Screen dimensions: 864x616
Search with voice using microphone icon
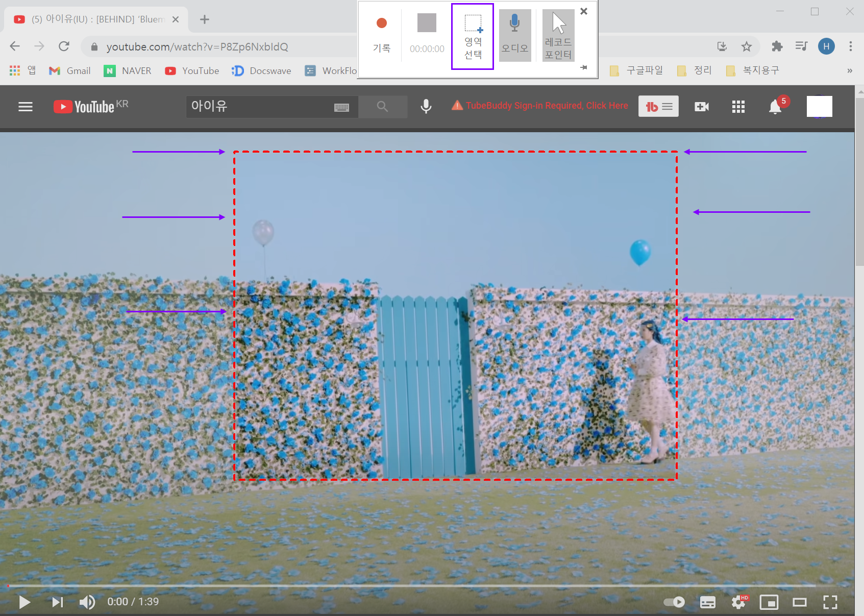pyautogui.click(x=426, y=106)
